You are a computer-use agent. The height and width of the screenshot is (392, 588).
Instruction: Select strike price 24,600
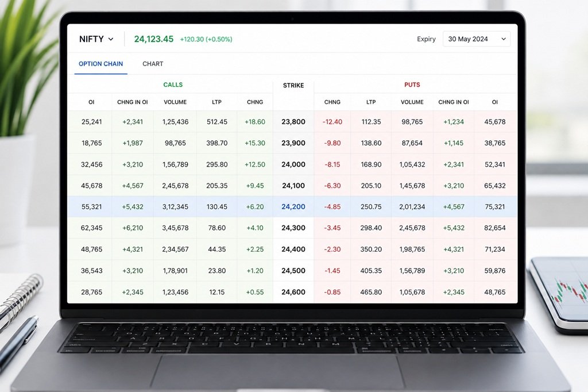tap(293, 292)
